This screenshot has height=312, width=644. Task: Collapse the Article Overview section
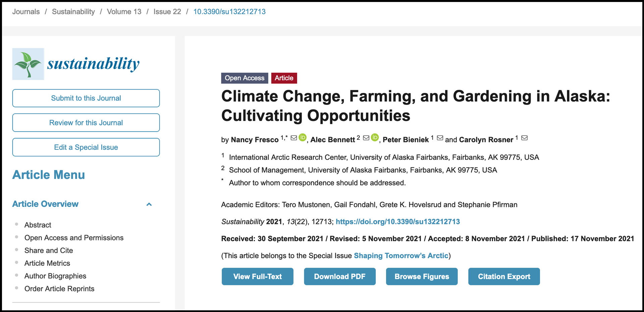(x=149, y=204)
